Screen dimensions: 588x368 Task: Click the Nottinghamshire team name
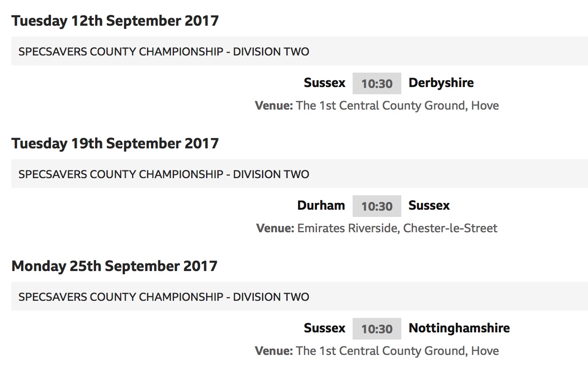pyautogui.click(x=459, y=328)
